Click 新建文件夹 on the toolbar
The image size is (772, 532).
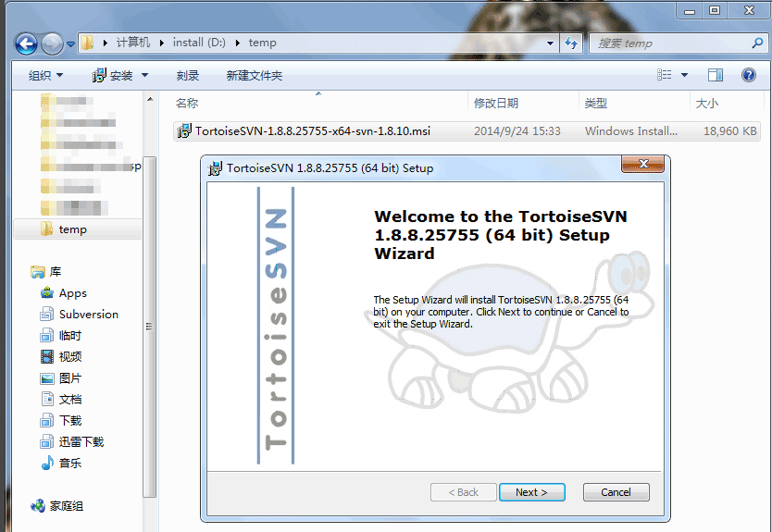(x=254, y=75)
